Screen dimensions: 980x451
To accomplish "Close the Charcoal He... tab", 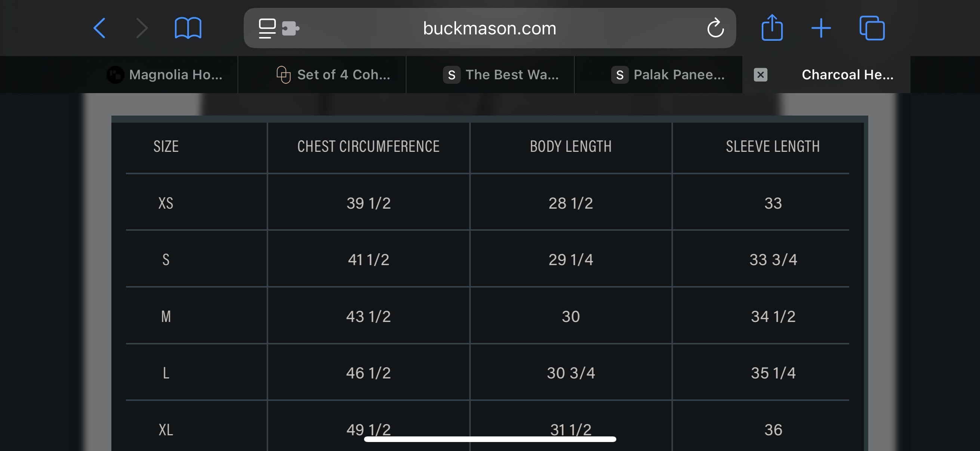I will pos(761,74).
